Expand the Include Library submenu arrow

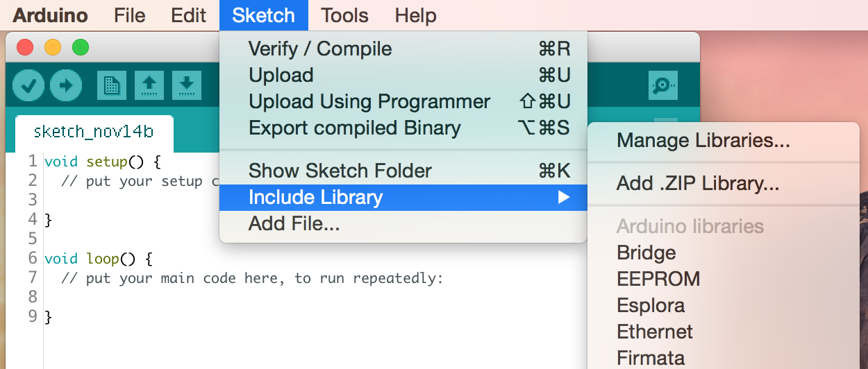(564, 198)
